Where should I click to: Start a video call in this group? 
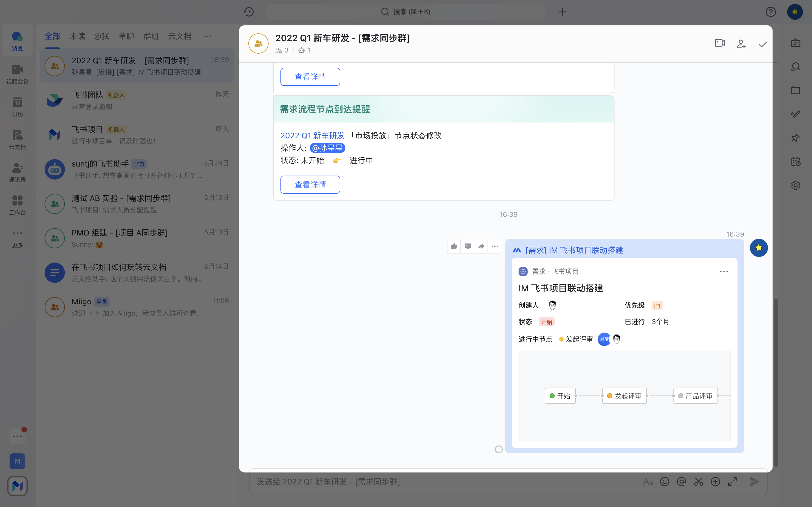click(x=720, y=43)
